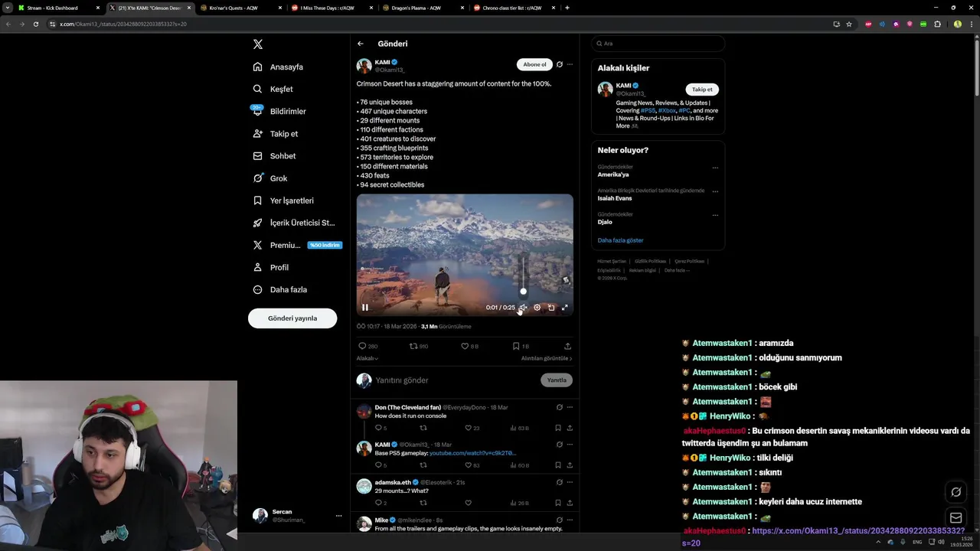
Task: Unmute the video with the speaker icon
Action: pyautogui.click(x=523, y=308)
